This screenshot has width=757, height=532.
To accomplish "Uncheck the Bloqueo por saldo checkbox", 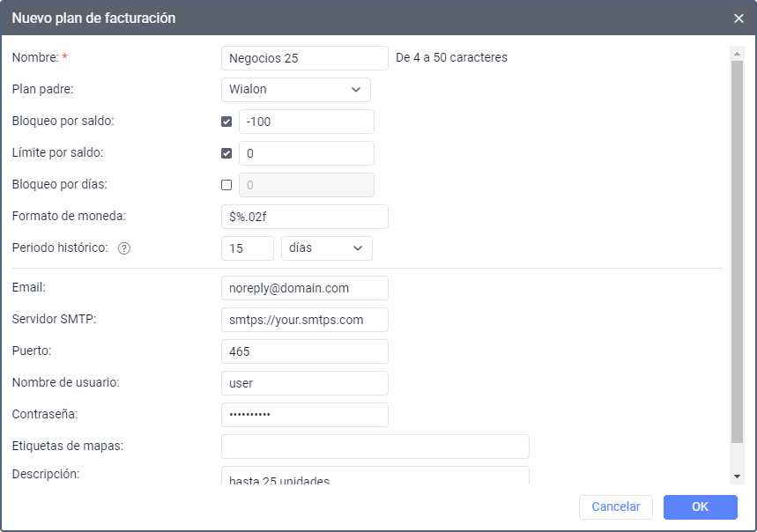I will 226,122.
